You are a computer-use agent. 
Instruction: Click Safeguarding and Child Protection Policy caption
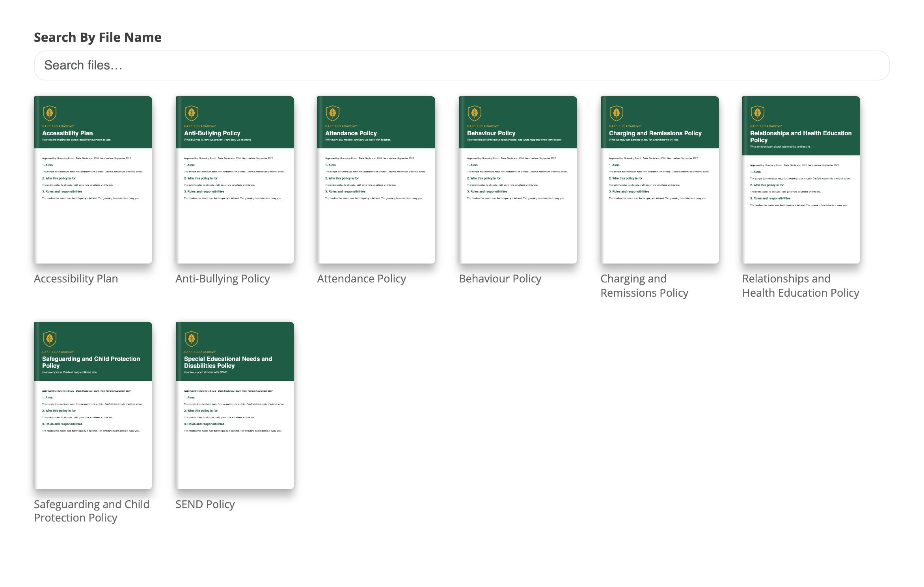(92, 511)
